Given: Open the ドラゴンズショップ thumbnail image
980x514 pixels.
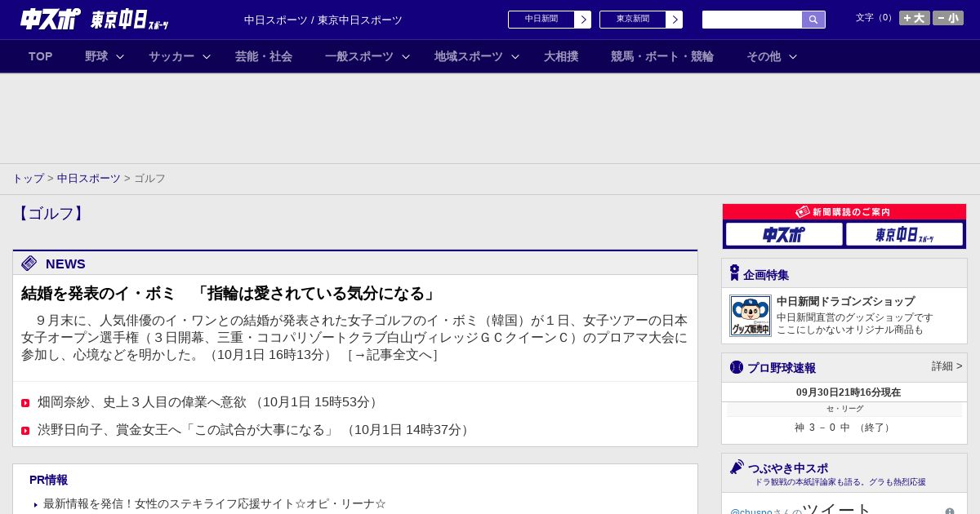Looking at the screenshot, I should (751, 316).
